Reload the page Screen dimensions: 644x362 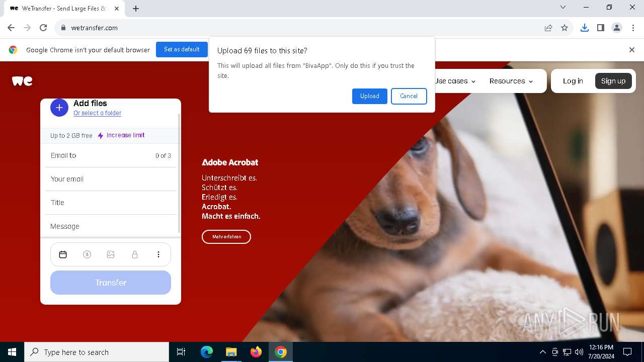[43, 28]
